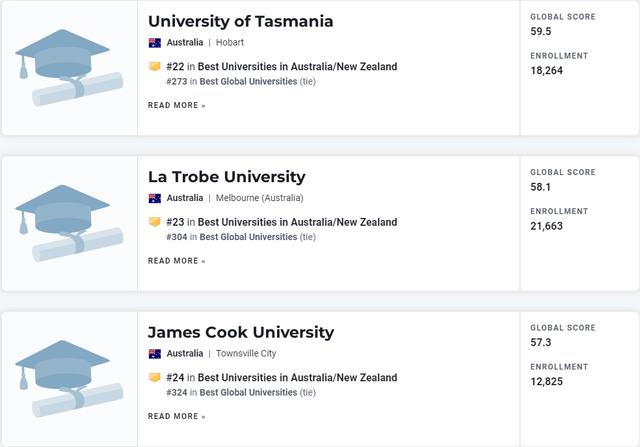Click Best Universities in Australia/New Zealand for #22

[297, 67]
